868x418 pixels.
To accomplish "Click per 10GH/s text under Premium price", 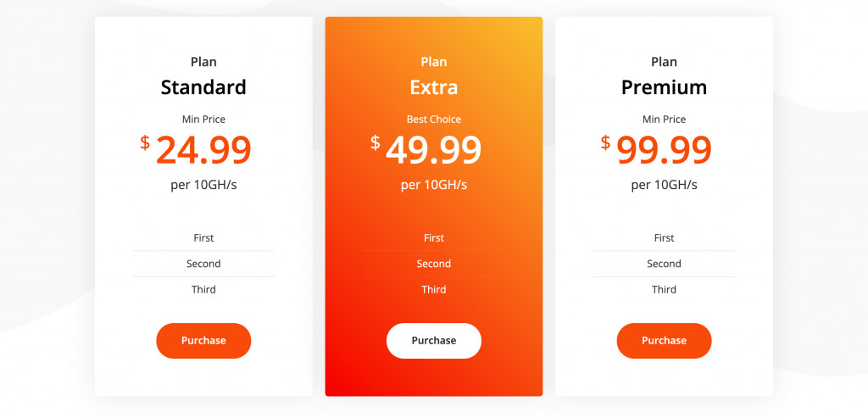I will (x=665, y=185).
